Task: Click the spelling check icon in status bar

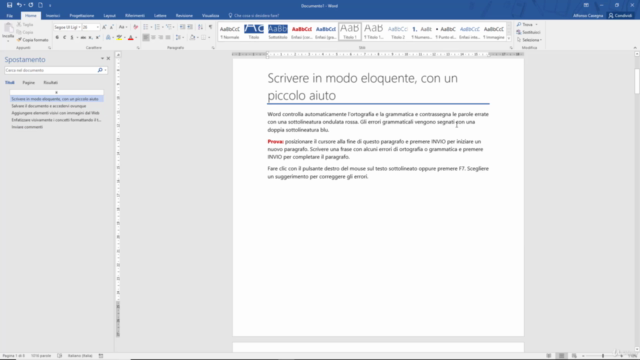Action: coord(60,356)
